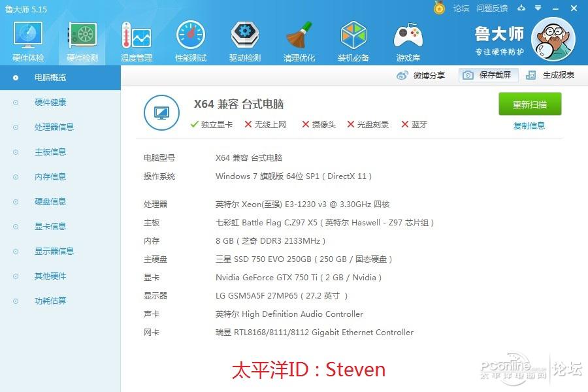Click the green 重新扫描 rescan button
Viewport: 588px width, 392px height.
click(x=530, y=104)
